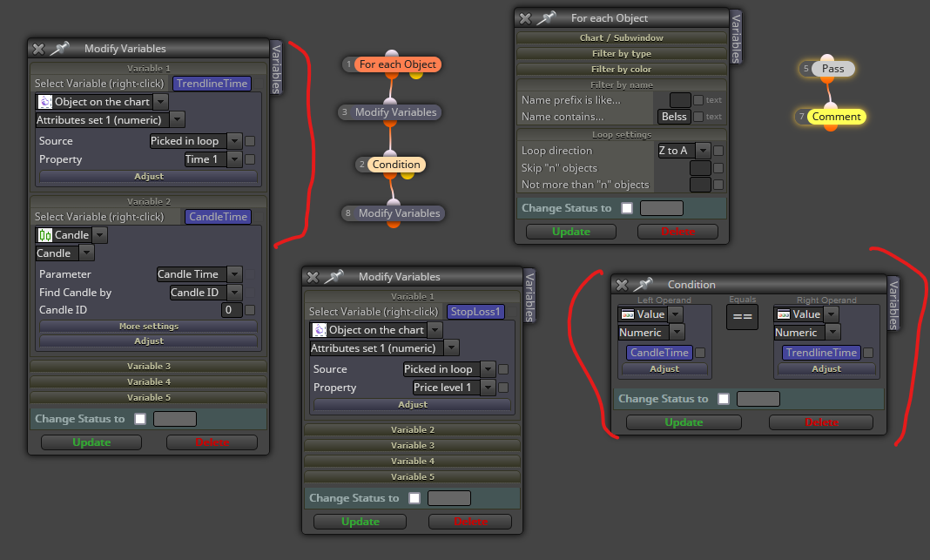
Task: Toggle the Source checkbox in TrendlineTime variable
Action: pos(250,141)
